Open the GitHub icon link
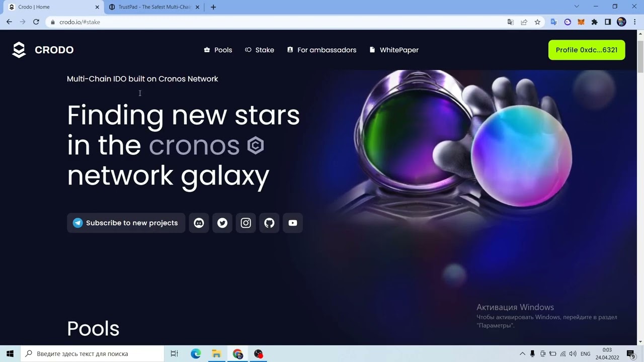 [269, 223]
